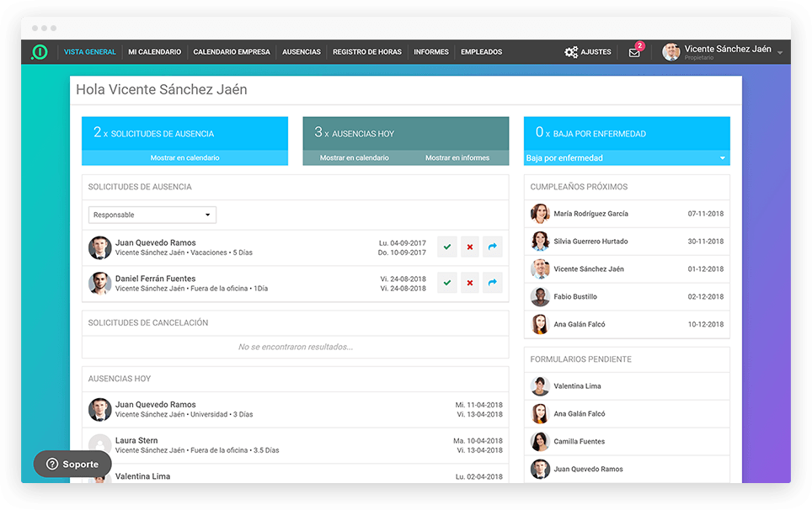Viewport: 812px width, 510px height.
Task: Open user menu arrow next to Vicente Sánchez Jaén
Action: click(780, 53)
